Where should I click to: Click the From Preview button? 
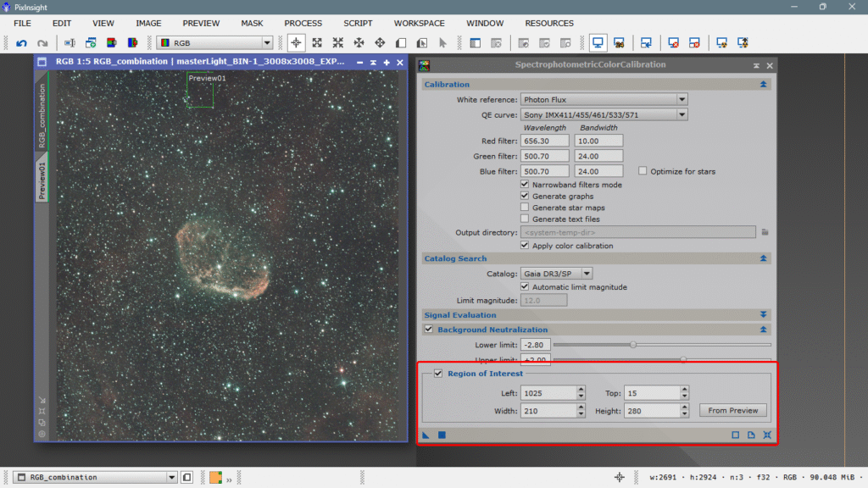733,411
